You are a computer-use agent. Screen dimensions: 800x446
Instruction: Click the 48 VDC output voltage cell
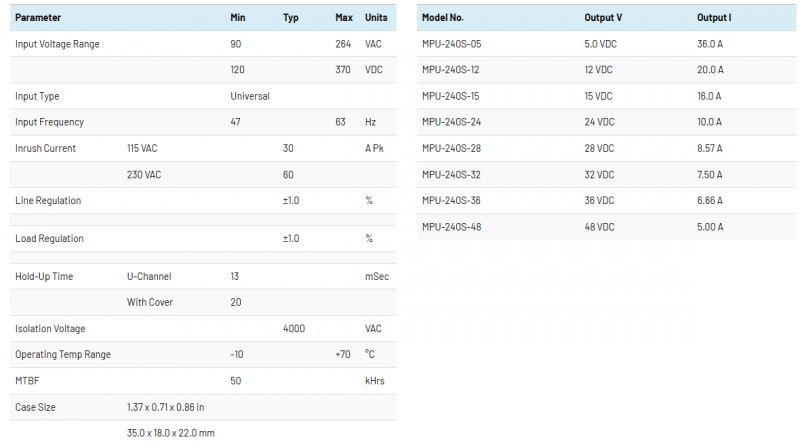pos(599,226)
